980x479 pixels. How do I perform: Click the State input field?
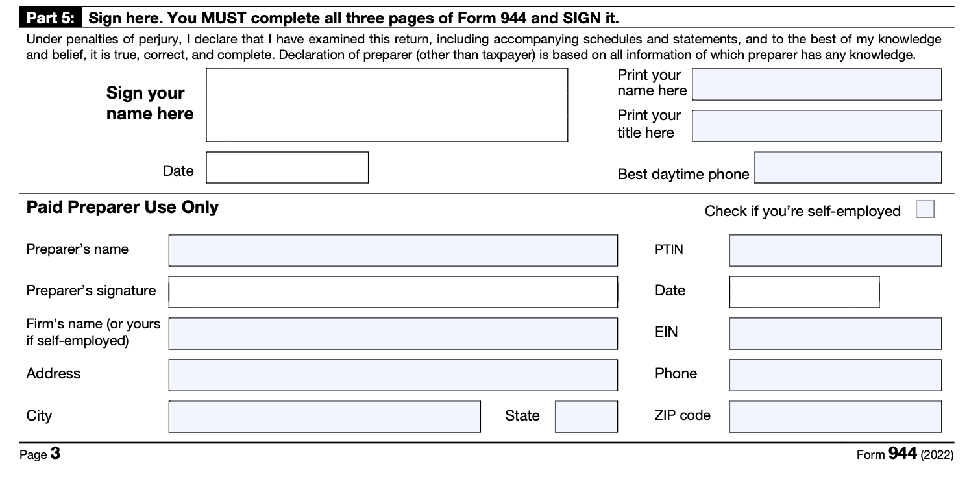point(586,417)
